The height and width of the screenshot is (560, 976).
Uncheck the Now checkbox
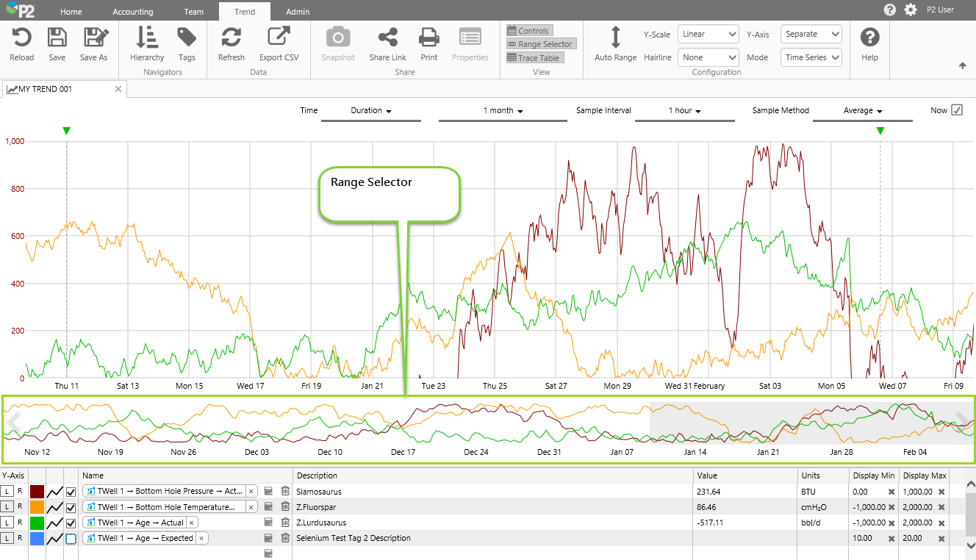(x=957, y=110)
